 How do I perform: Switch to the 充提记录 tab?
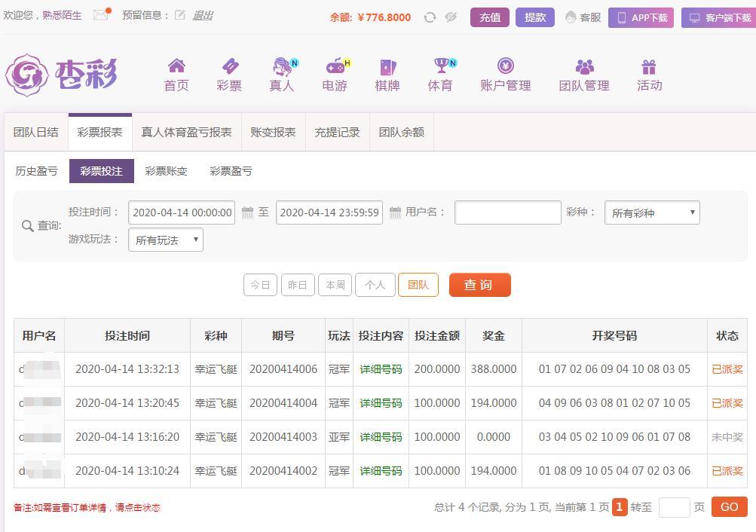pos(337,133)
